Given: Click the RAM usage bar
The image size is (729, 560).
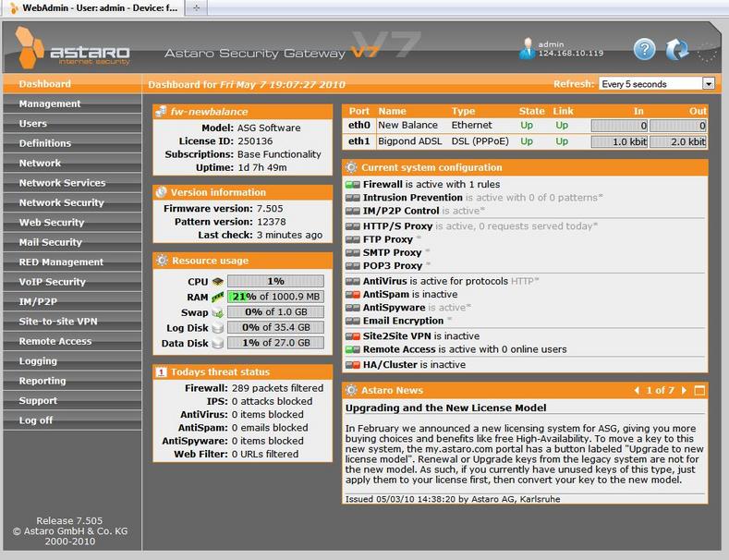Looking at the screenshot, I should (275, 297).
